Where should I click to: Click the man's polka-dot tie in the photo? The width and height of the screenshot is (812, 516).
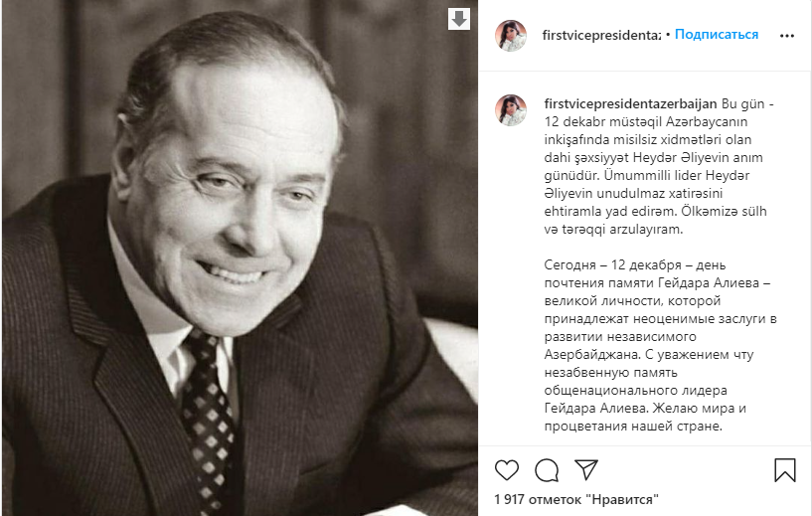click(x=207, y=408)
